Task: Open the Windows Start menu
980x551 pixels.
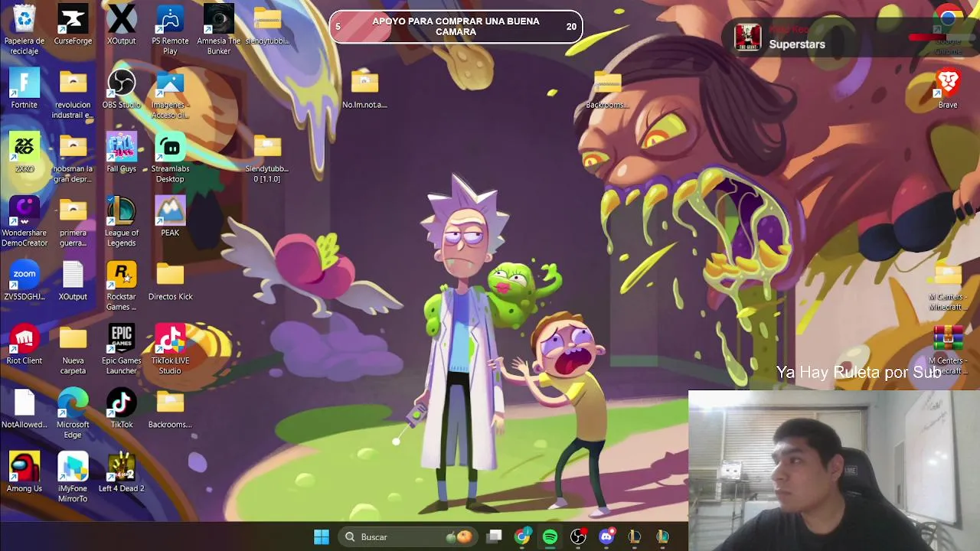Action: point(322,537)
